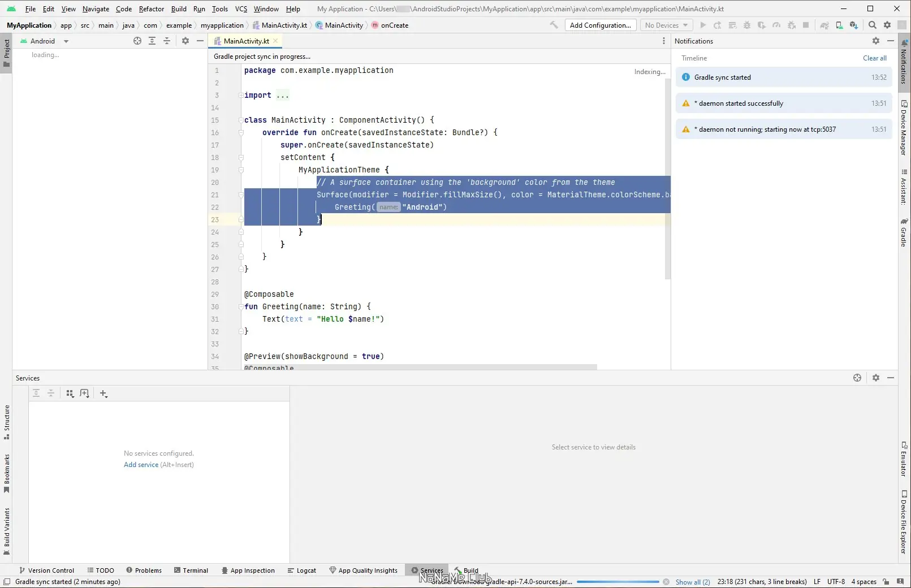
Task: Open the Build menu
Action: tap(178, 8)
